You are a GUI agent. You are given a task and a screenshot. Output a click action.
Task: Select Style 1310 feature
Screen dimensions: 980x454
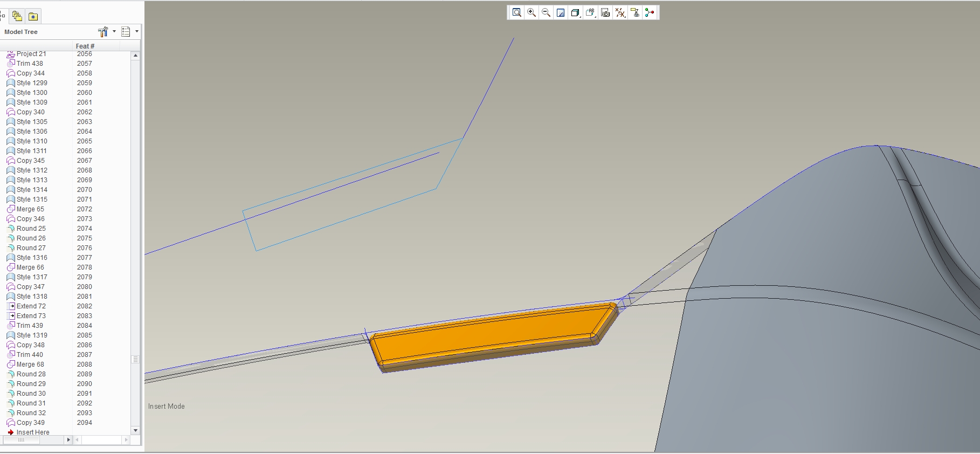[x=32, y=141]
